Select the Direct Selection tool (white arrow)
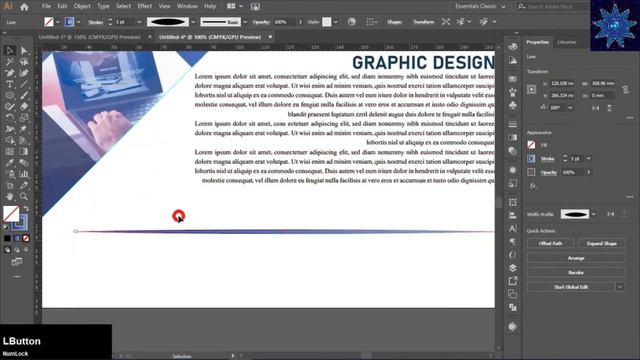Screen dimensions: 640x360 (x=24, y=51)
